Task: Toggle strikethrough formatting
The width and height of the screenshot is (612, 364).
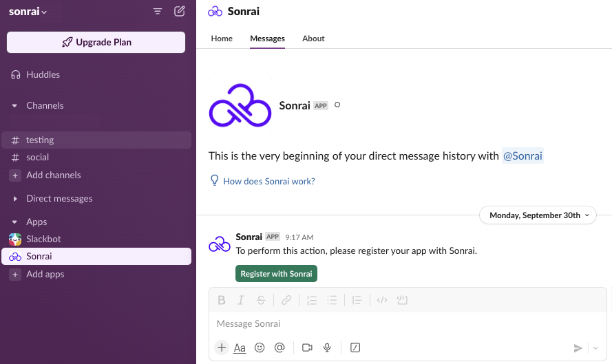Action: tap(261, 300)
